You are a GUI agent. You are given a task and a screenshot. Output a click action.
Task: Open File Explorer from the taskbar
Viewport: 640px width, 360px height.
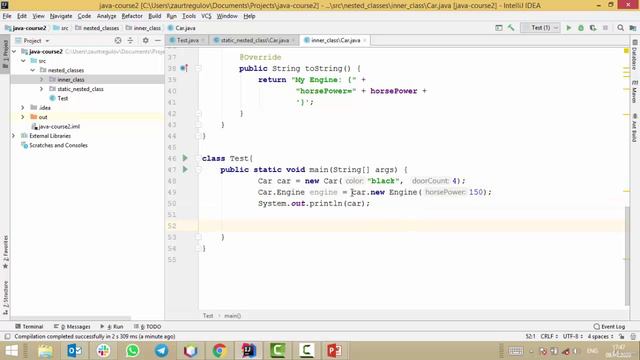pyautogui.click(x=45, y=351)
